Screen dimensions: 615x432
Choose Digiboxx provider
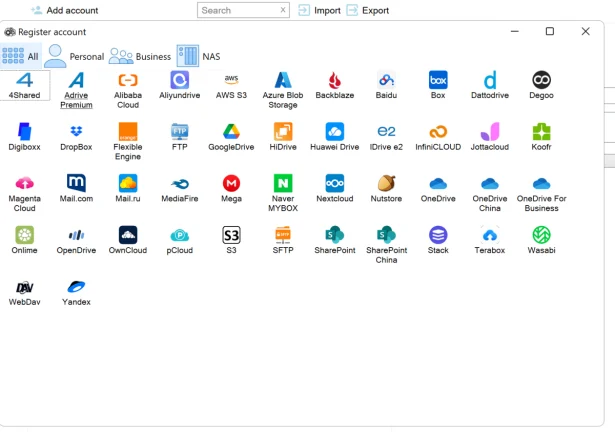24,137
